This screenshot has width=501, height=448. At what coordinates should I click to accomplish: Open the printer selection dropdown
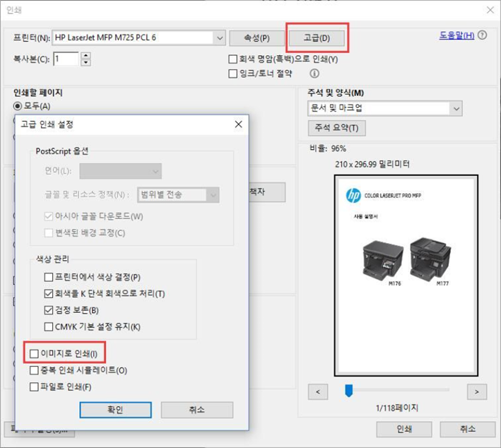[138, 37]
